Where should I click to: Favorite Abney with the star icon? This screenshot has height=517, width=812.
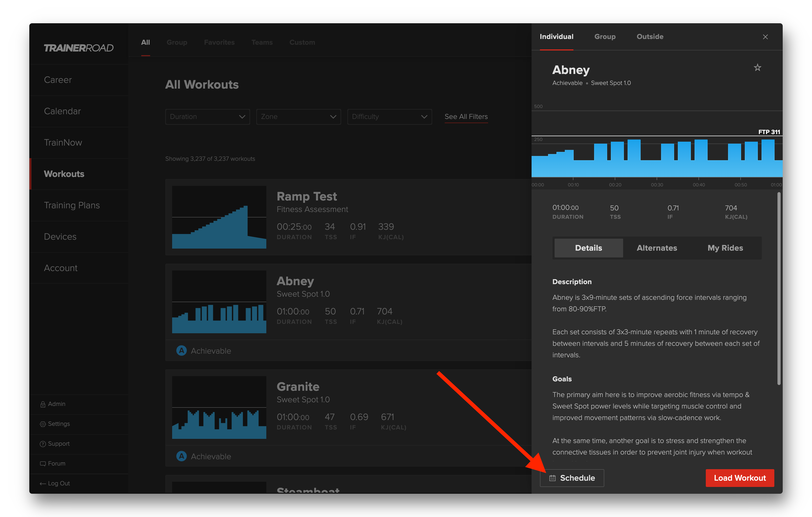757,67
